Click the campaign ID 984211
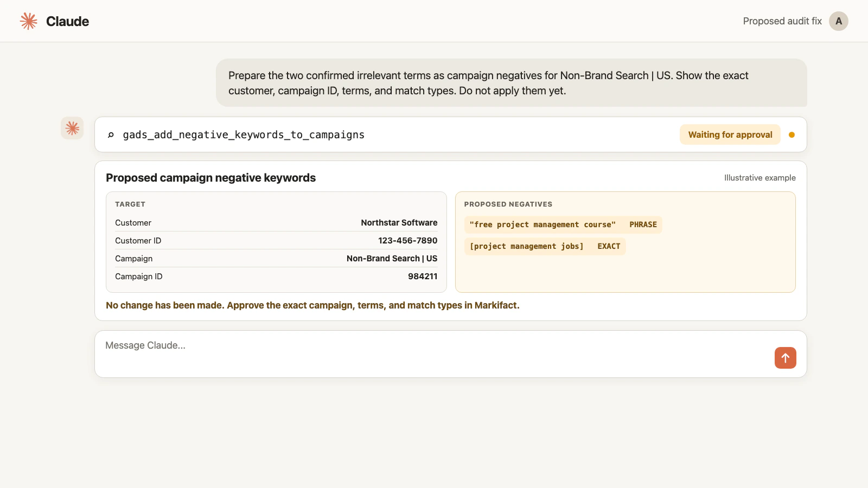Image resolution: width=868 pixels, height=488 pixels. [x=423, y=277]
